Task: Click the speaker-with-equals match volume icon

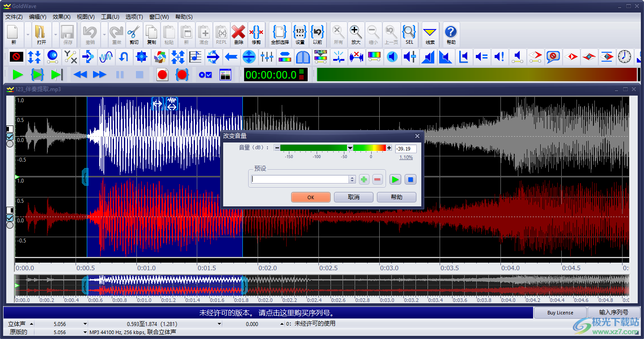Action: [x=482, y=57]
